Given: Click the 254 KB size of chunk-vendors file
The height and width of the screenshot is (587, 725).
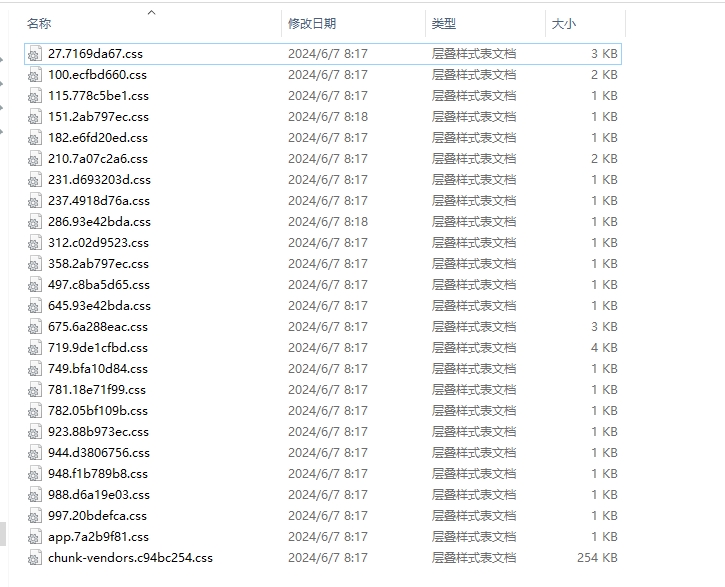Looking at the screenshot, I should click(x=597, y=558).
